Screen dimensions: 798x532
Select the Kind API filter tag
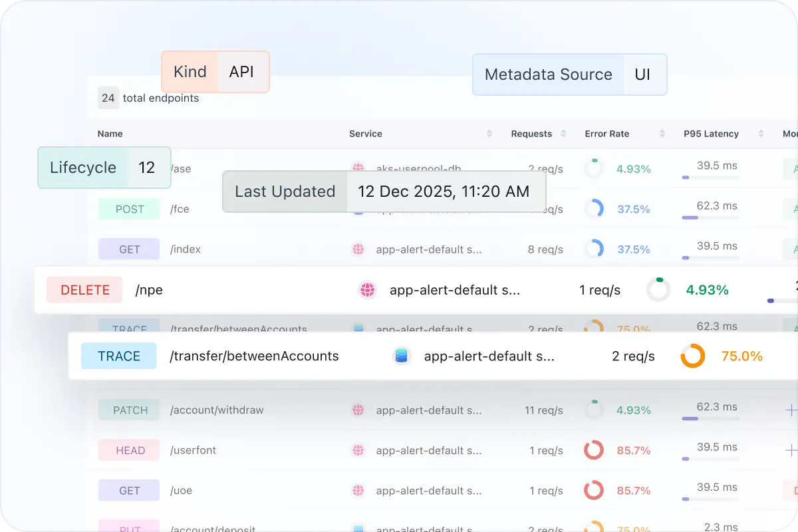[215, 72]
